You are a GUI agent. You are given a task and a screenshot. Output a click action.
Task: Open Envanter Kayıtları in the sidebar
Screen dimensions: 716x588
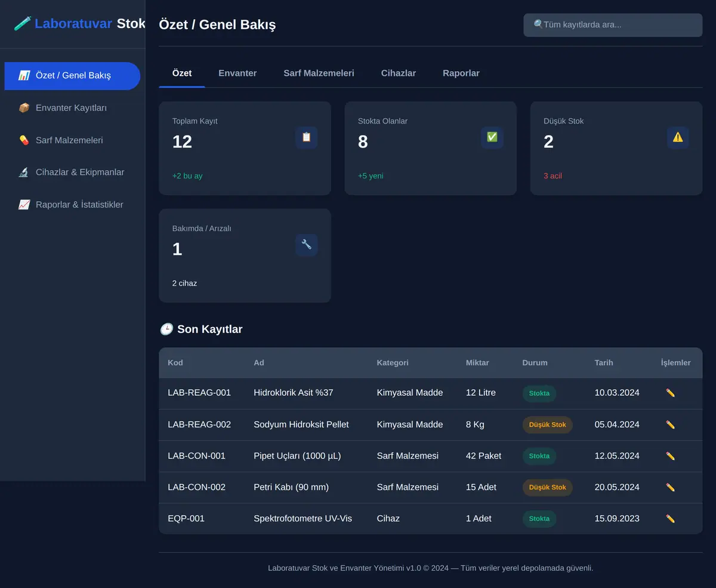pos(72,108)
